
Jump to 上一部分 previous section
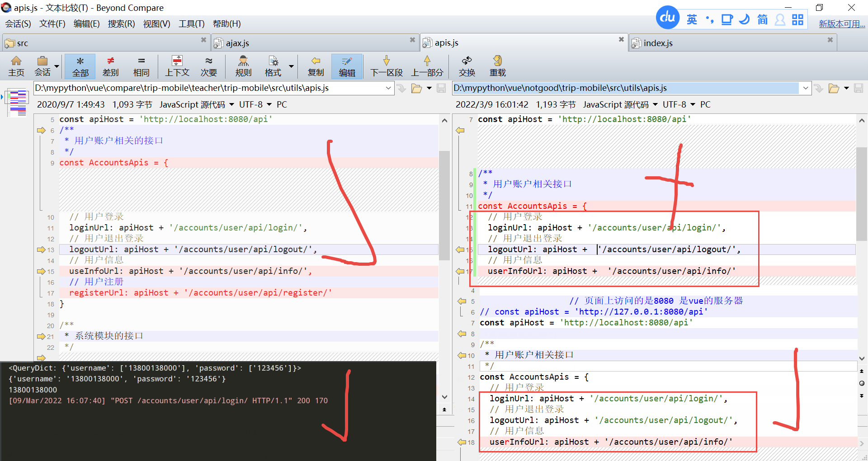point(427,66)
